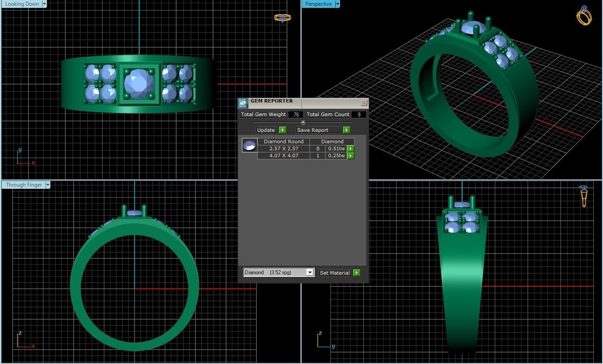Click quantity 8 in gem table
Image resolution: width=603 pixels, height=364 pixels.
(x=318, y=148)
